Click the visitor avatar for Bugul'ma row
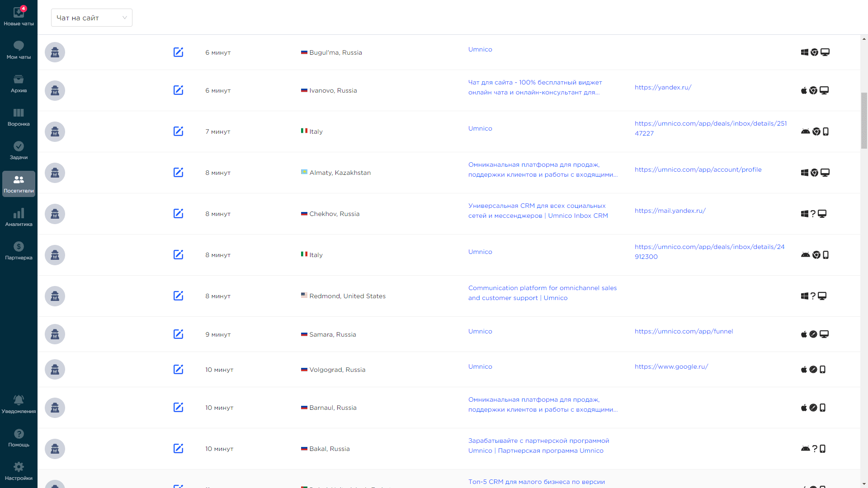Screen dimensions: 868x488 coord(55,52)
